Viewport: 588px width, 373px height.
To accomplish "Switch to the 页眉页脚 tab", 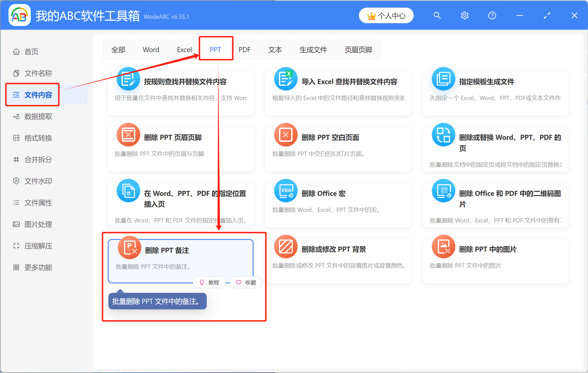I will click(x=358, y=49).
